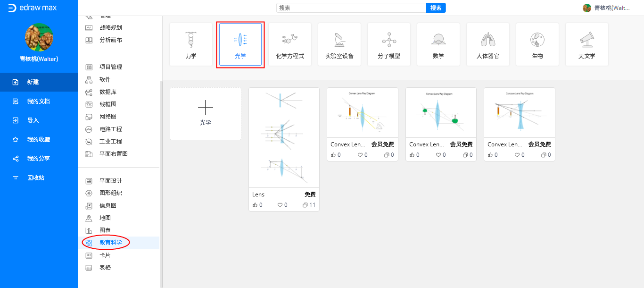Screen dimensions: 644x288
Task: Open user account menu at top right
Action: 606,8
